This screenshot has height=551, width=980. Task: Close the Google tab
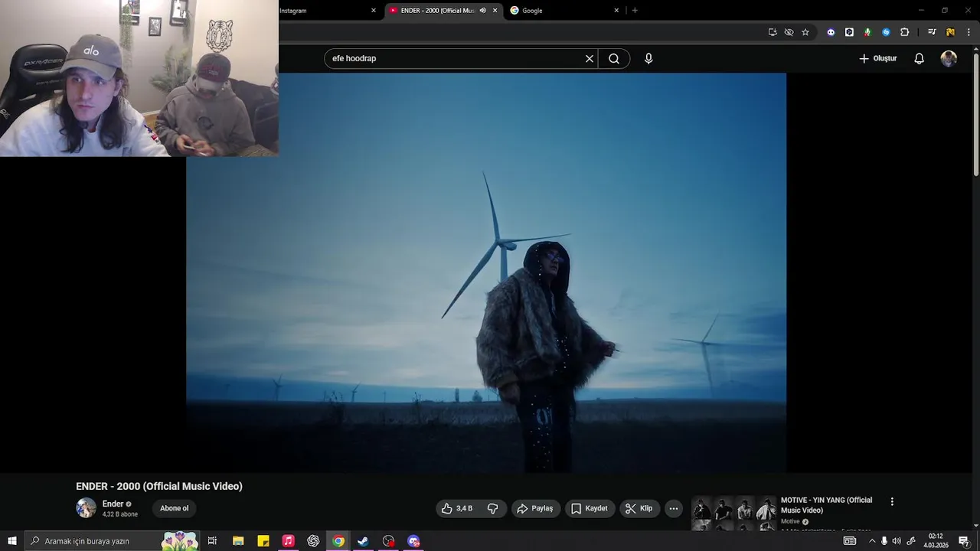coord(616,11)
